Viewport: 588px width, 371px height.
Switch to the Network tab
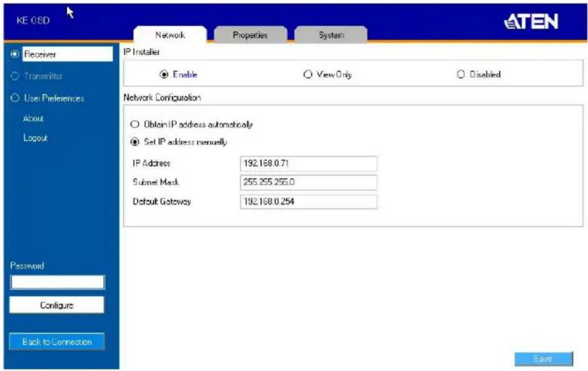(x=170, y=35)
